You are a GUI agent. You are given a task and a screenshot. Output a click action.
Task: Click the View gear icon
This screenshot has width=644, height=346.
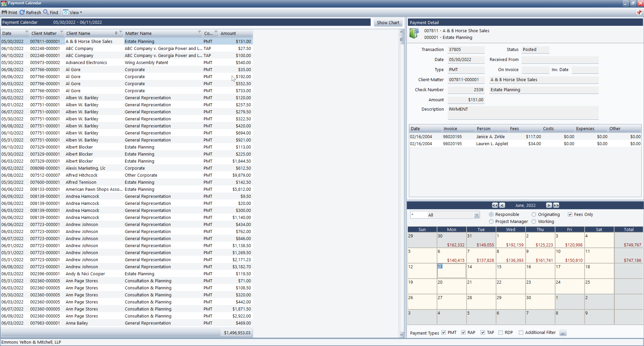click(x=66, y=12)
